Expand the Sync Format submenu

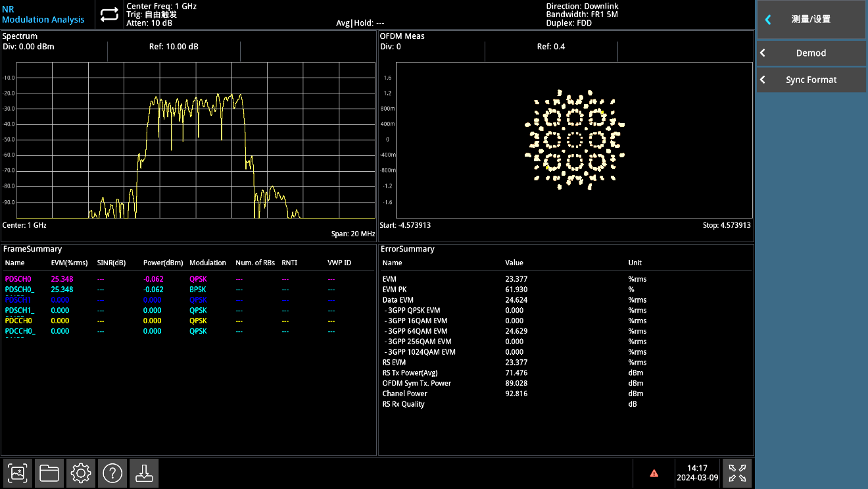click(811, 80)
